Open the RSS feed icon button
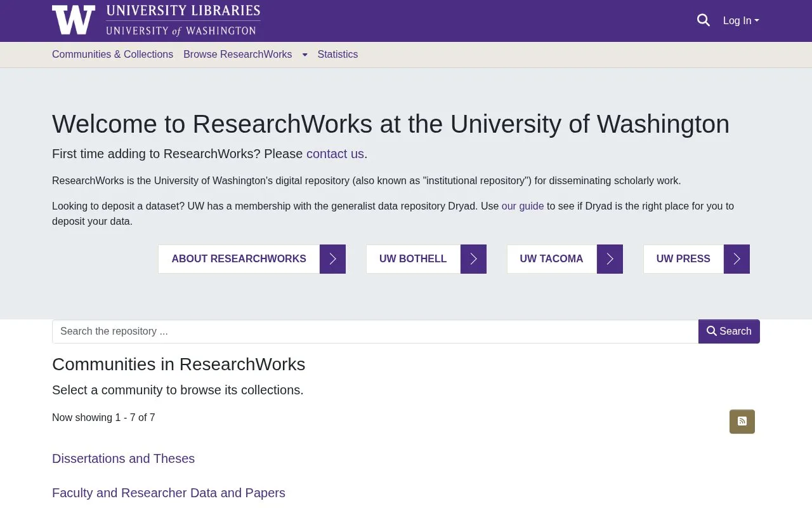The height and width of the screenshot is (508, 812). click(x=742, y=422)
